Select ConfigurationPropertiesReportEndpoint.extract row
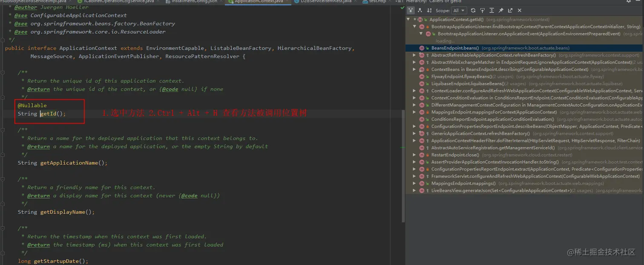This screenshot has height=265, width=644. coord(524,169)
